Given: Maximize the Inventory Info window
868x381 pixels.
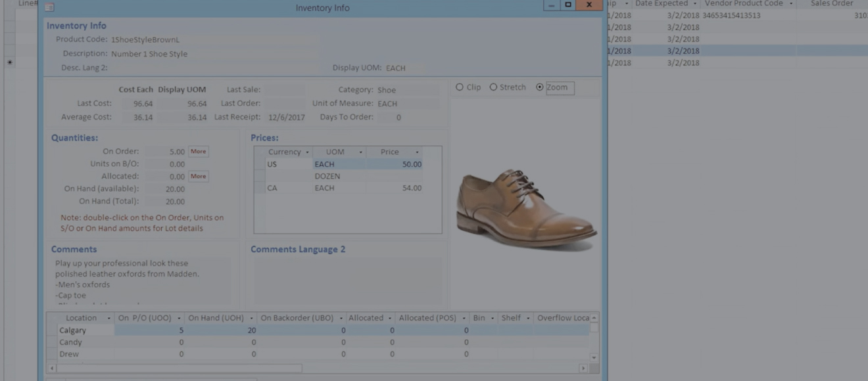Looking at the screenshot, I should coord(568,5).
